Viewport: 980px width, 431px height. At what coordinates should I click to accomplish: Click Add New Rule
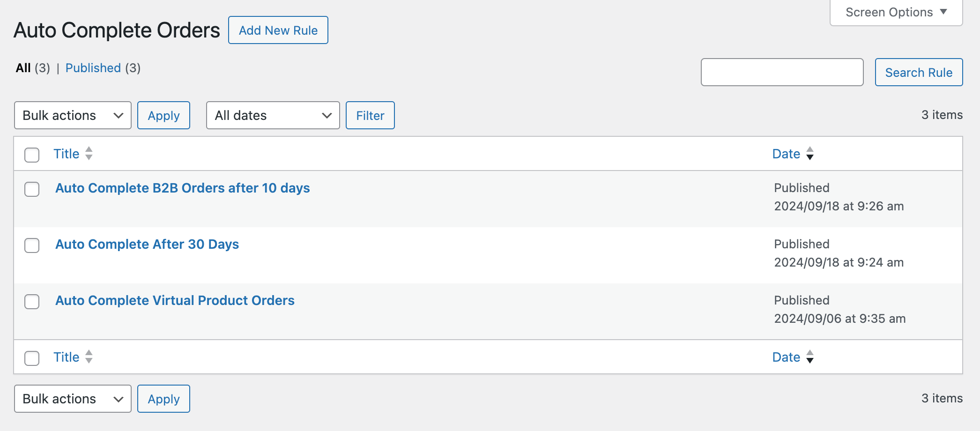[278, 30]
